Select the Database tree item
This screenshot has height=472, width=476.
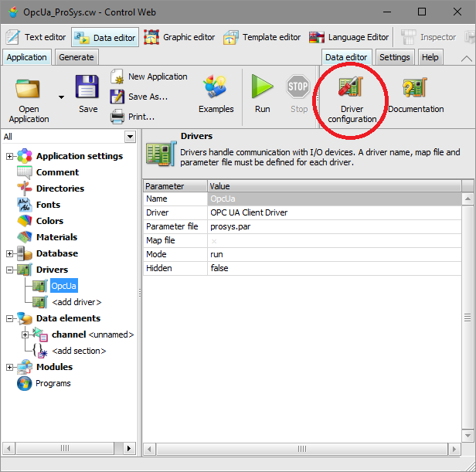(x=57, y=253)
